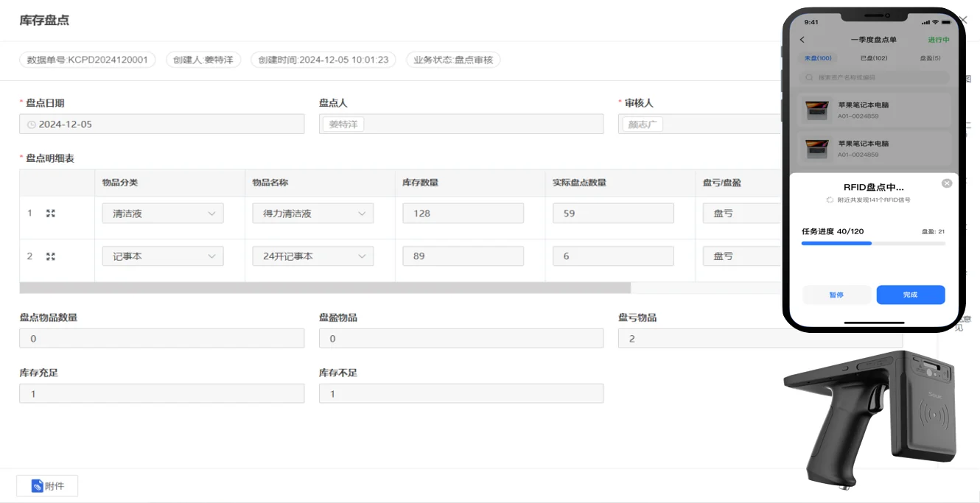Click actual count field showing 59

point(613,214)
